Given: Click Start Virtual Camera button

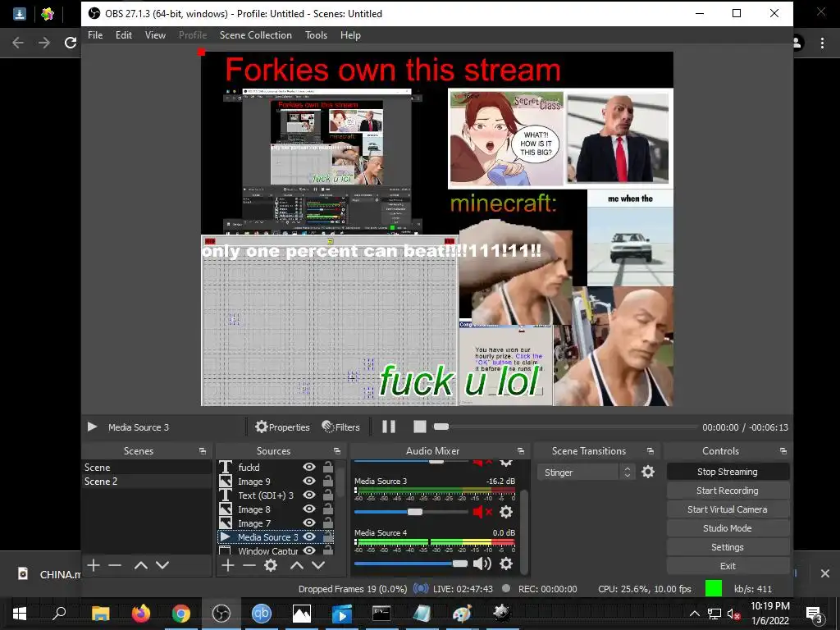Looking at the screenshot, I should click(728, 509).
